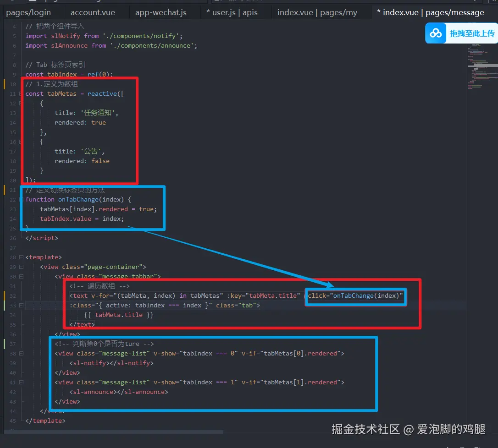Click the 拖拽至此上传 upload button
The height and width of the screenshot is (448, 498).
click(472, 33)
